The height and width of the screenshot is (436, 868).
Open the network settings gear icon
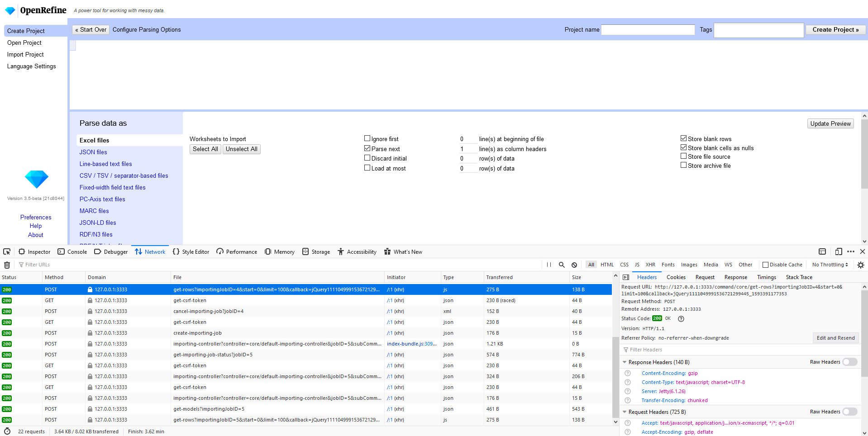point(861,265)
